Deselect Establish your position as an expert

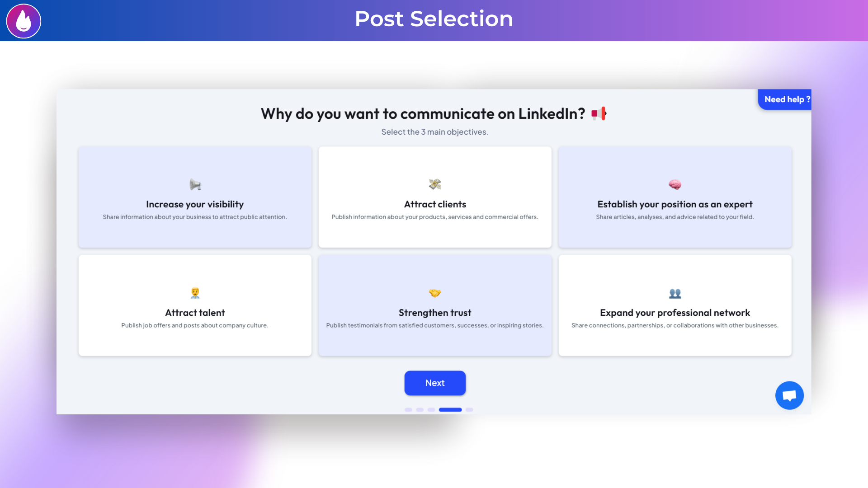(675, 204)
